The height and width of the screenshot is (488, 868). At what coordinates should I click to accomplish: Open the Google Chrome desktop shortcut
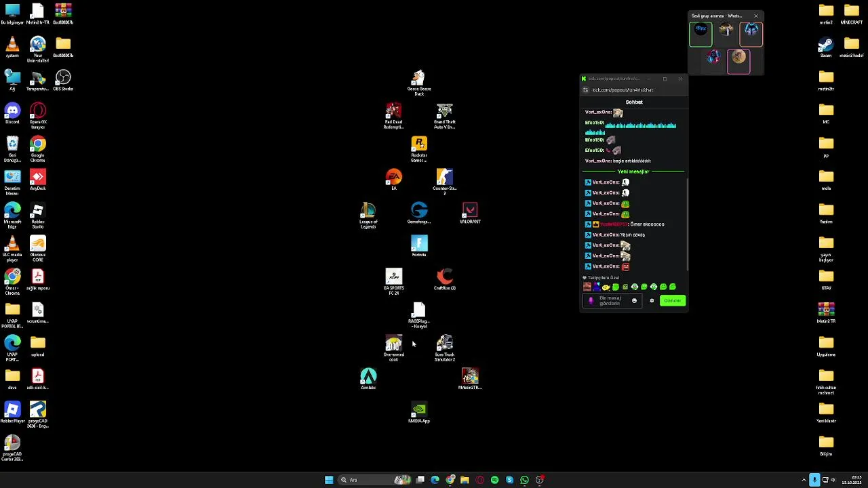click(38, 149)
